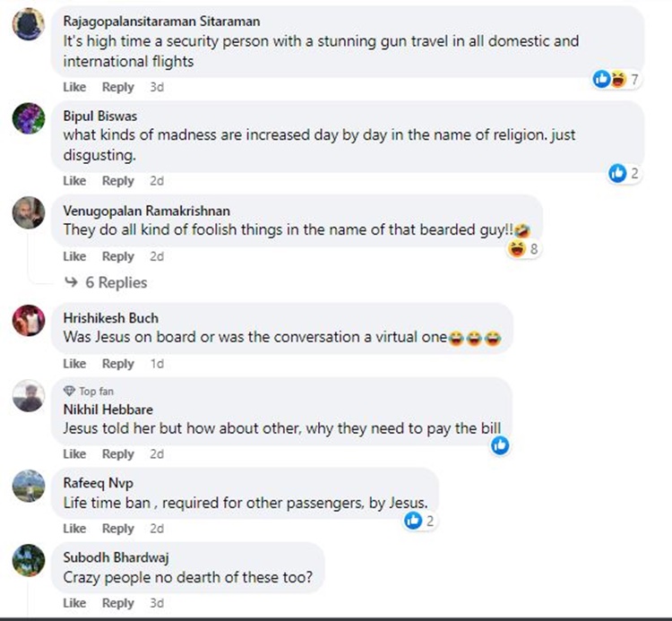This screenshot has width=672, height=621.
Task: Click like reaction icon on Nikhil Hebbare's comment
Action: (x=500, y=444)
